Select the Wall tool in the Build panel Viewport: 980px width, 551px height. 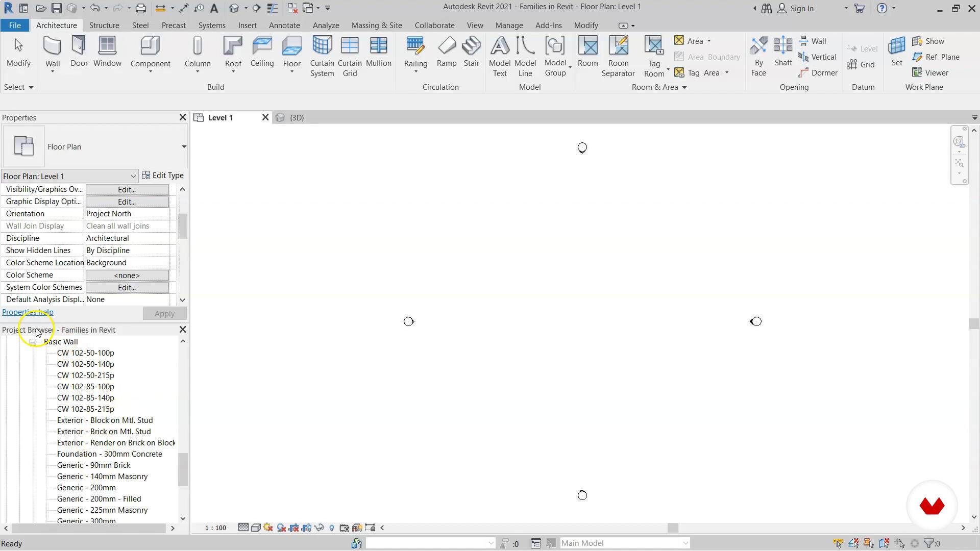53,53
